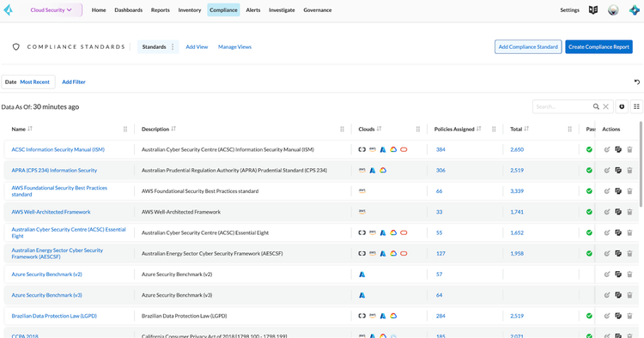
Task: Clear the search box with the X icon
Action: click(x=606, y=106)
